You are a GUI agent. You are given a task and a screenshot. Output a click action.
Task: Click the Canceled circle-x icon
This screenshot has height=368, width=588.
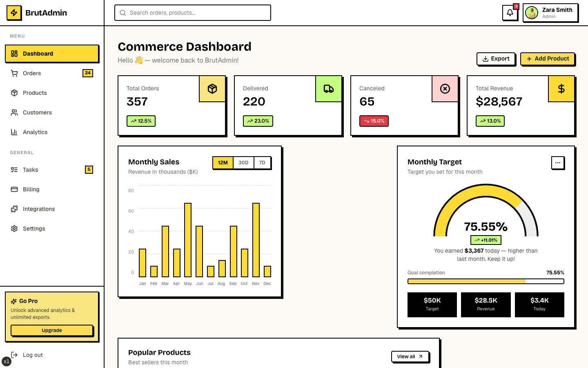point(445,89)
